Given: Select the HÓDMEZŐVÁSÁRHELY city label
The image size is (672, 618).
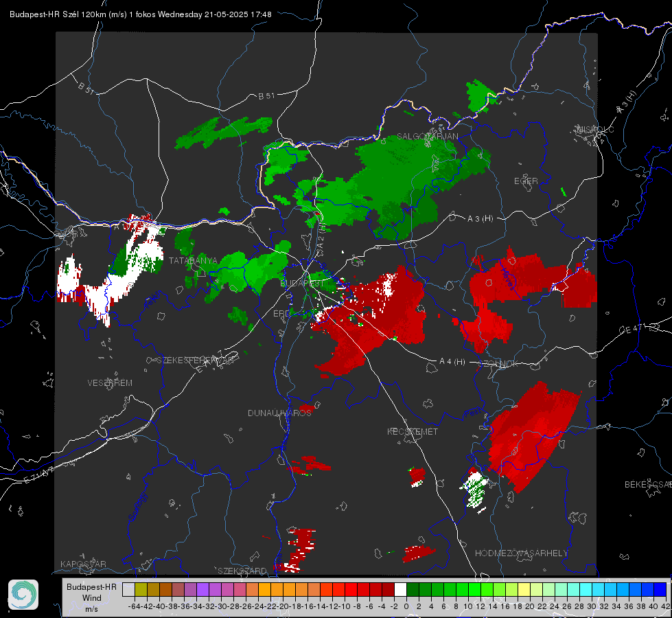Looking at the screenshot, I should pos(521,553).
